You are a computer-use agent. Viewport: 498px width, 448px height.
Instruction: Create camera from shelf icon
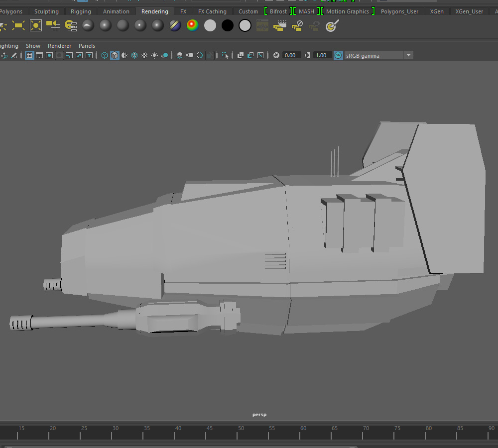tap(53, 25)
